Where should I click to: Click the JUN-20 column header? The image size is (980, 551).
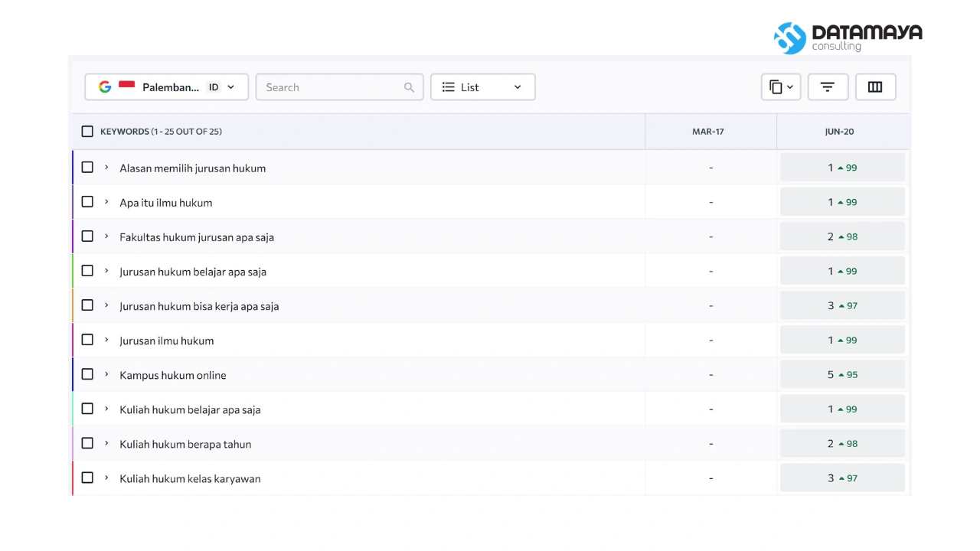click(x=839, y=132)
